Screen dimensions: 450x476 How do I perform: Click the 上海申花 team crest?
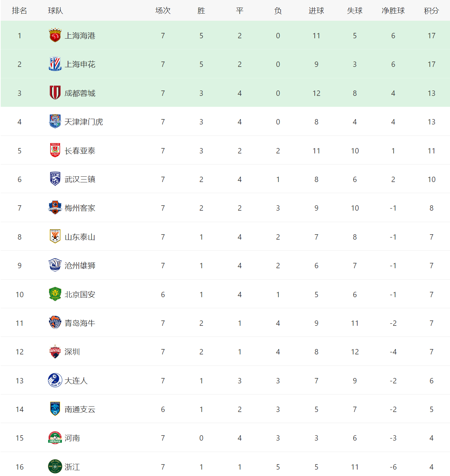point(55,64)
